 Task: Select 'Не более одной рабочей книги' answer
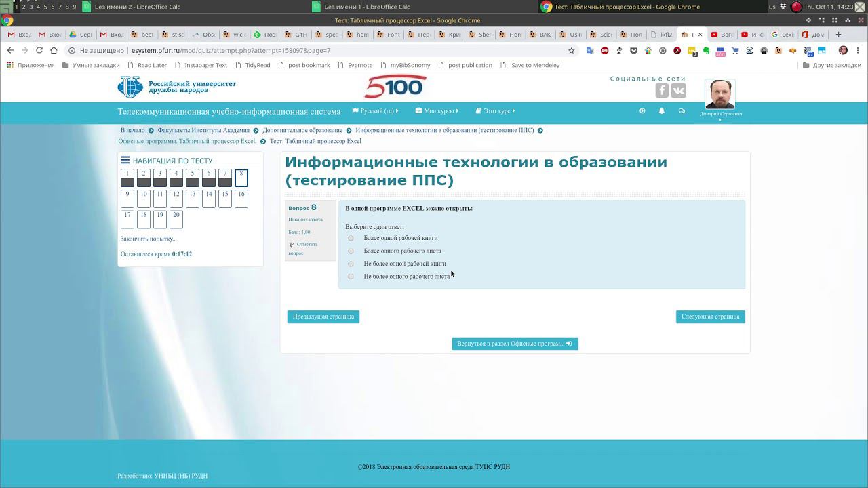coord(351,264)
